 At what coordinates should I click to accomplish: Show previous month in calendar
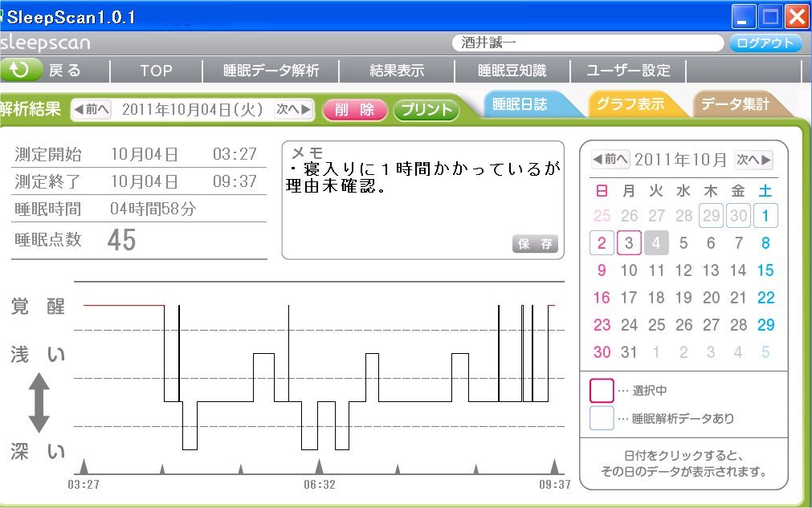[610, 160]
